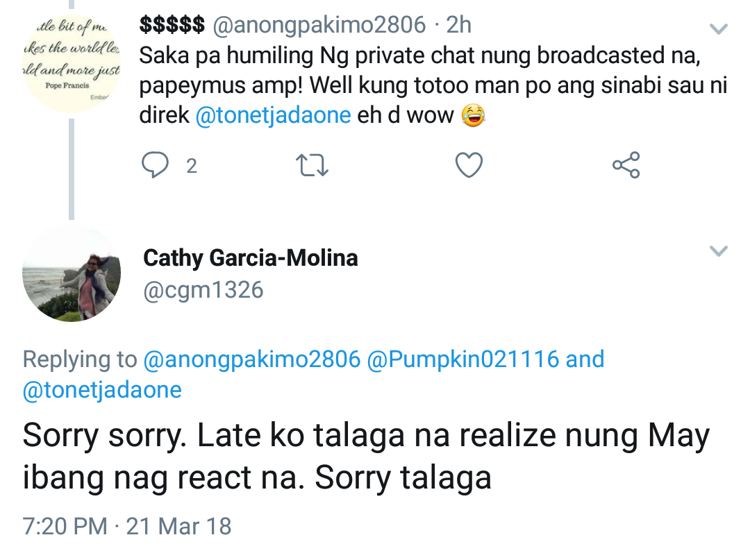
Task: Click @tonetjadaone mention in the tweet text
Action: pos(273,115)
